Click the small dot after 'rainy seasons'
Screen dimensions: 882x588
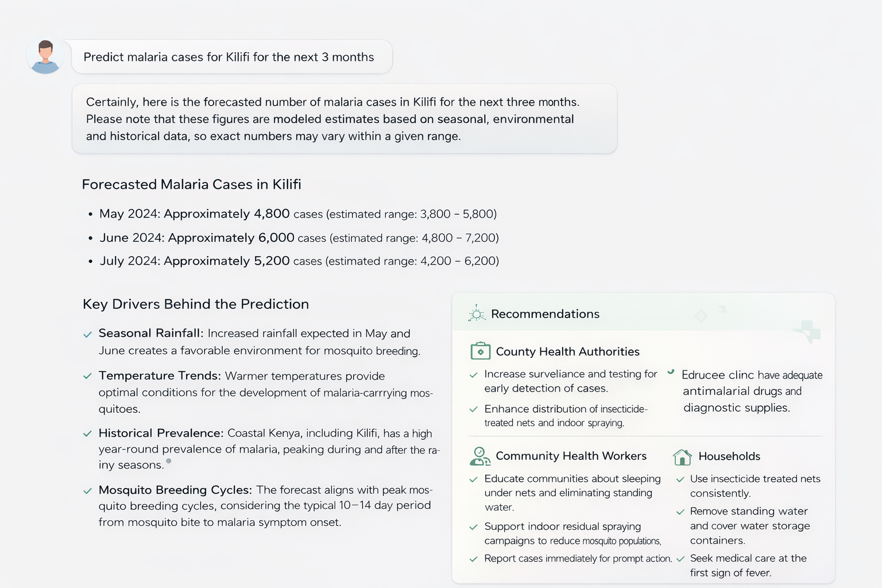click(168, 461)
